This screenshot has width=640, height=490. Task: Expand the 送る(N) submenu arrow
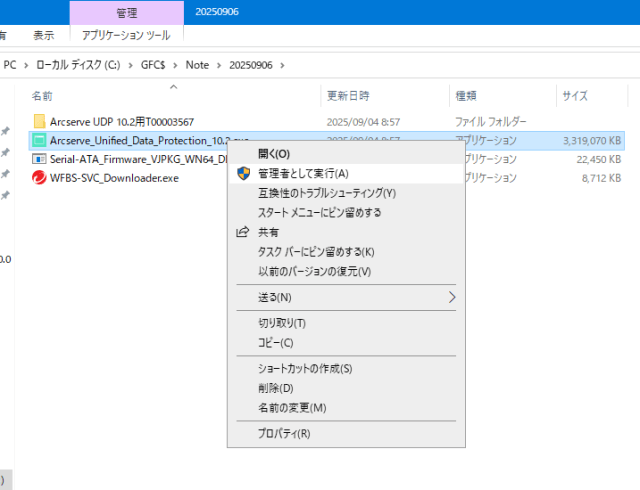[x=452, y=297]
